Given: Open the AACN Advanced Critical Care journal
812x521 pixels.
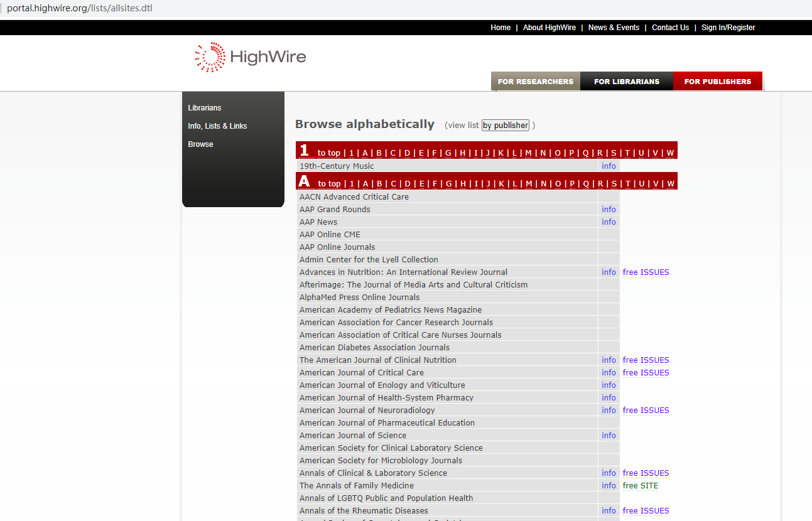Looking at the screenshot, I should click(354, 197).
